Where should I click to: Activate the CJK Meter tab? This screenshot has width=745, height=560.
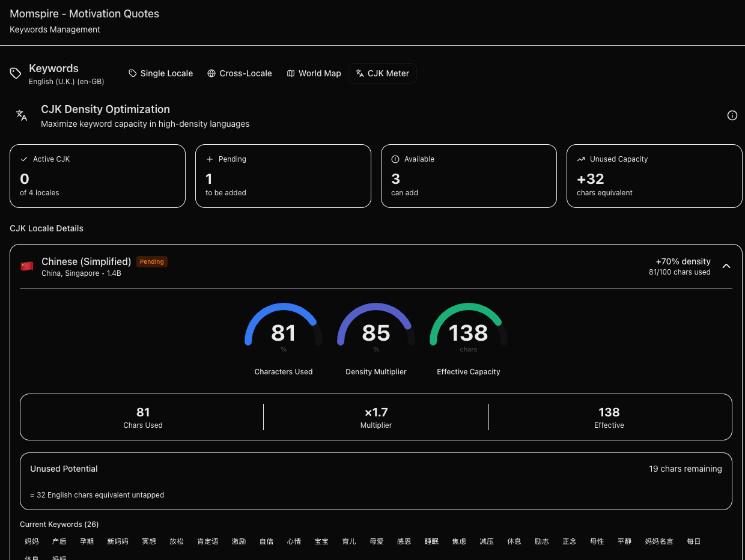coord(382,73)
